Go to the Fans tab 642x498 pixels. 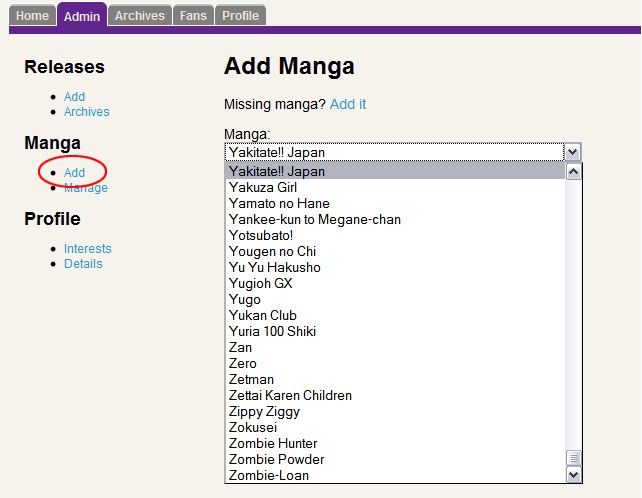point(193,16)
